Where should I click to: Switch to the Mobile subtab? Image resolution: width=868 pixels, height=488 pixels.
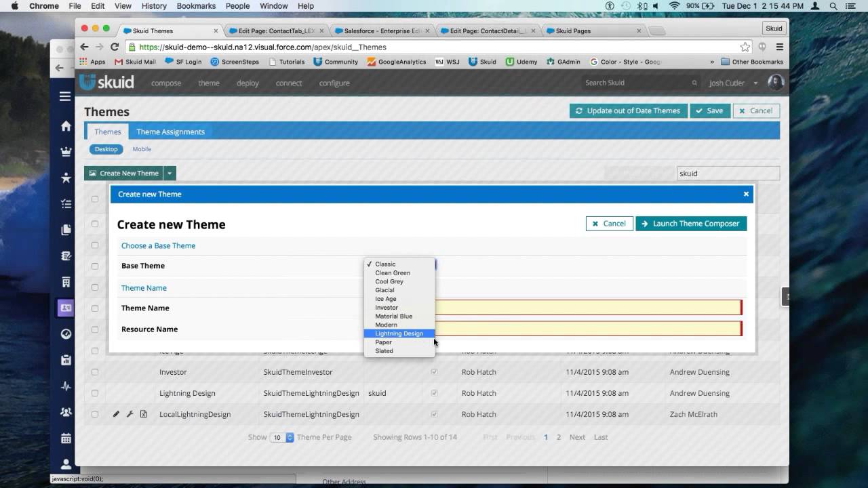[142, 149]
